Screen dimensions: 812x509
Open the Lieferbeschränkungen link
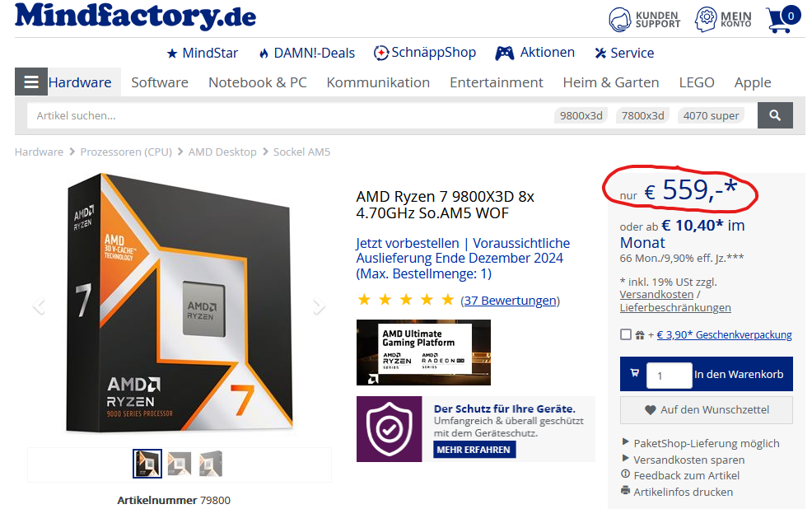(675, 308)
